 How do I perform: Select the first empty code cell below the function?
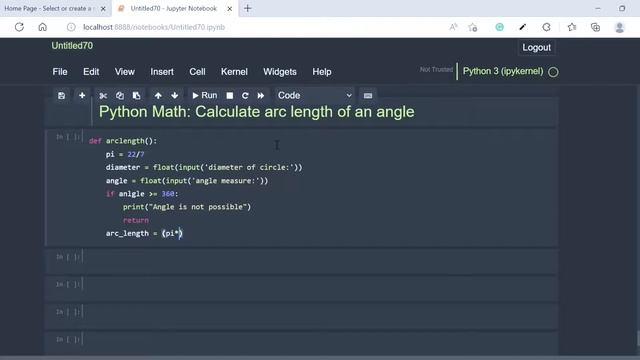(301, 261)
